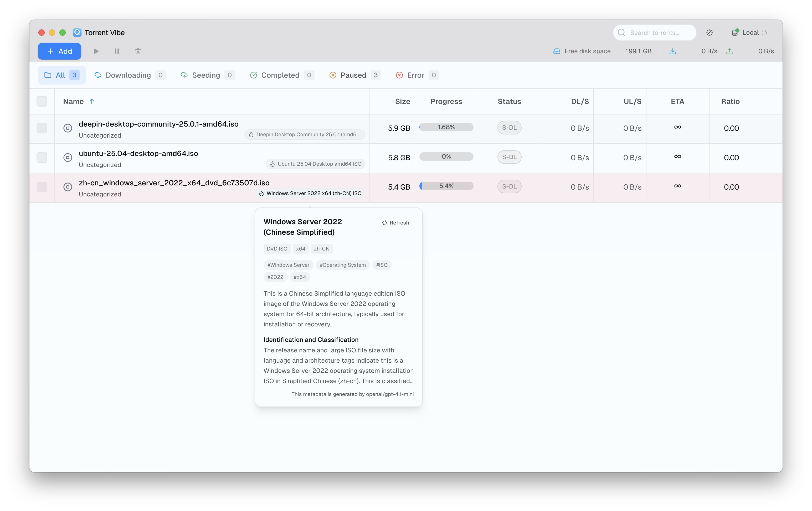This screenshot has width=812, height=511.
Task: Check the ubuntu-25.04 torrent row checkbox
Action: tap(42, 157)
